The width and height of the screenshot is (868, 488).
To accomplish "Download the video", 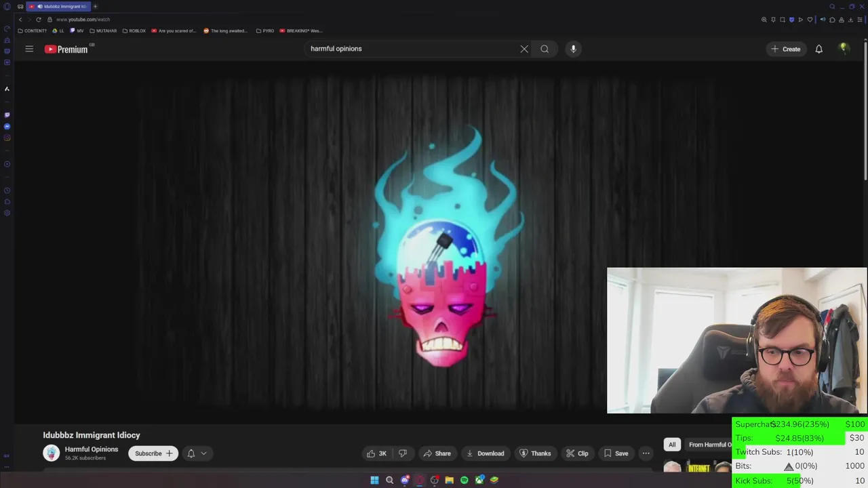I will pyautogui.click(x=485, y=453).
